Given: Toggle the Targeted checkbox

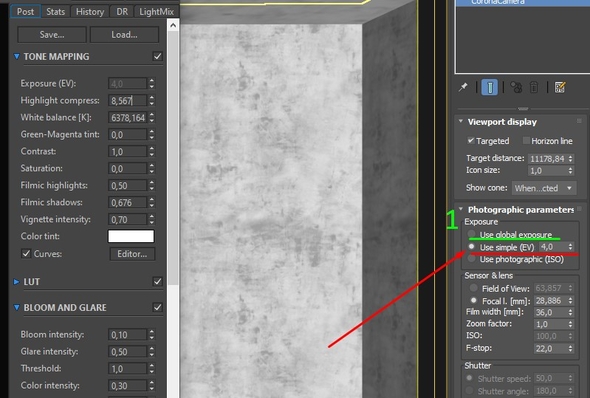Looking at the screenshot, I should pos(471,141).
